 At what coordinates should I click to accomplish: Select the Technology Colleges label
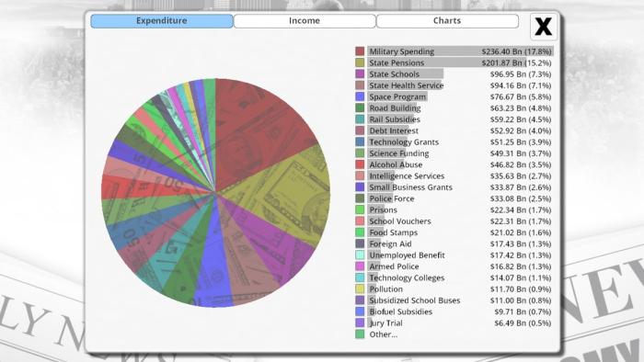coord(407,277)
